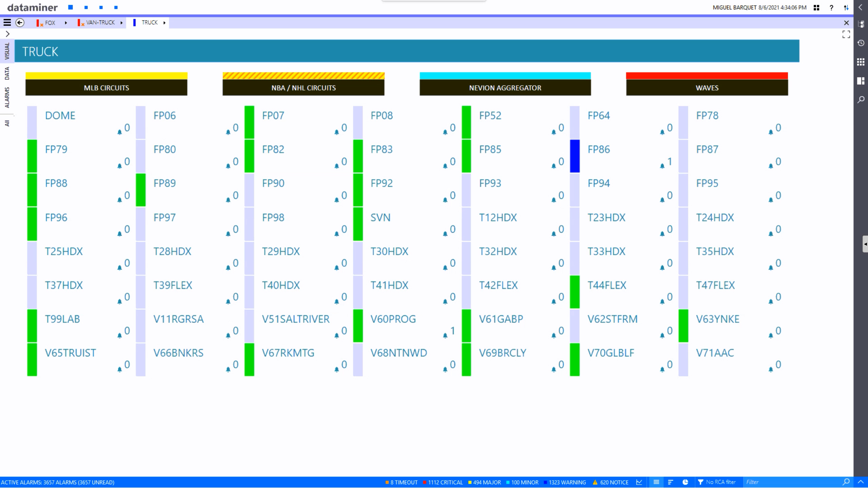Expand the left panel with the chevron
The image size is (868, 488).
click(7, 34)
